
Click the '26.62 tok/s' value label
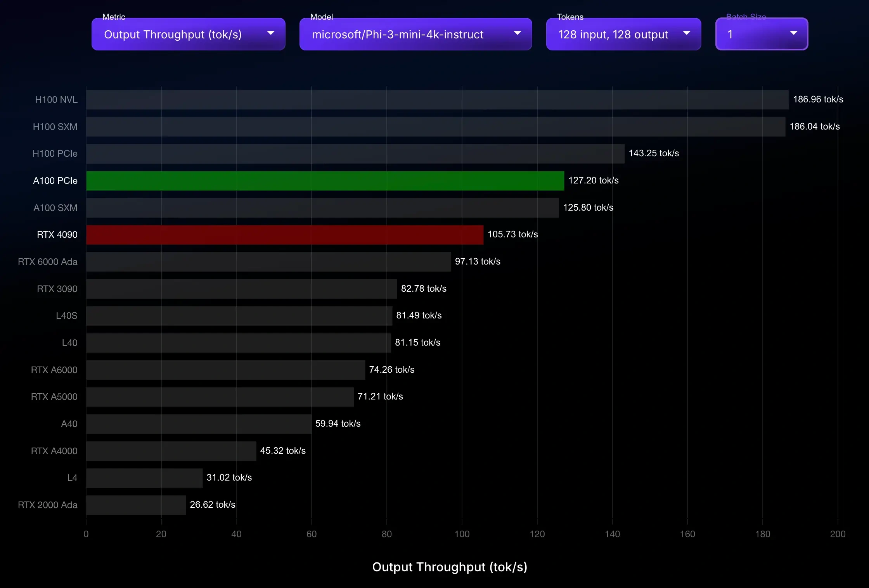(x=212, y=505)
